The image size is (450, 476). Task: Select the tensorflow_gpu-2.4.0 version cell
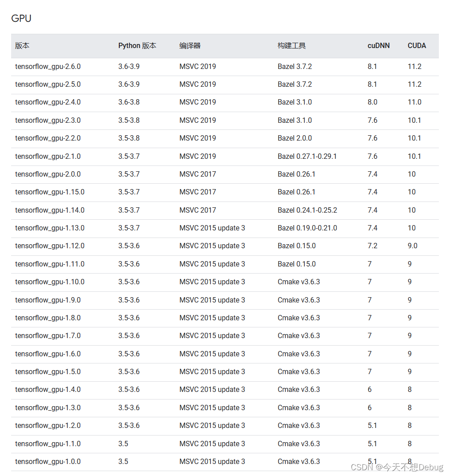click(48, 102)
